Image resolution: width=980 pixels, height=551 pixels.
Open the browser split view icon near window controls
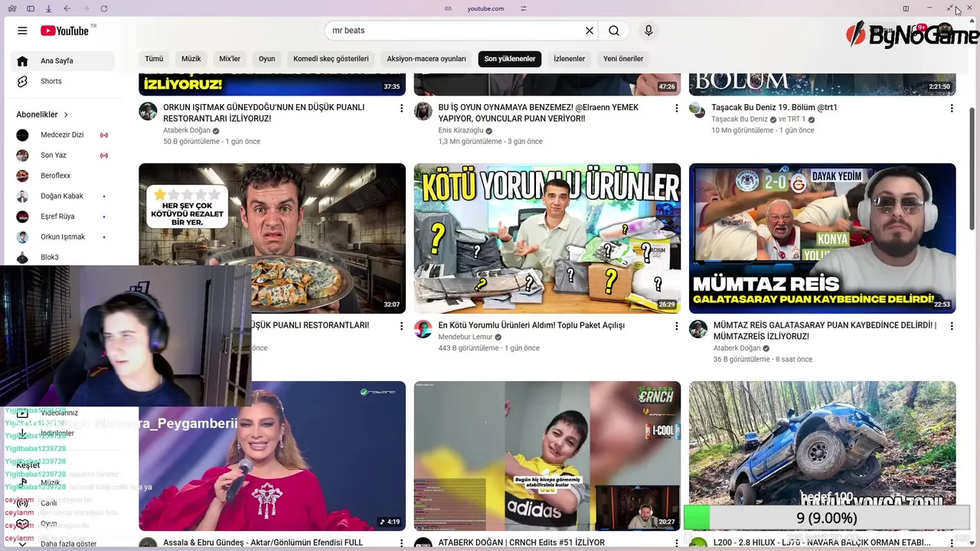[x=906, y=8]
